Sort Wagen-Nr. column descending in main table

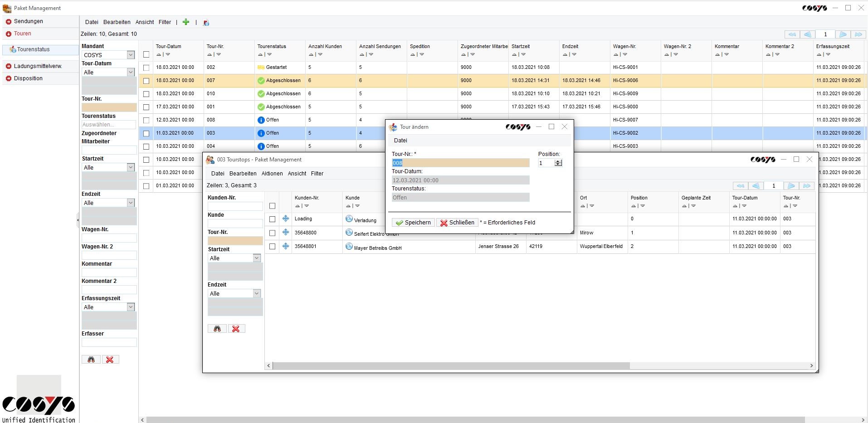point(625,54)
